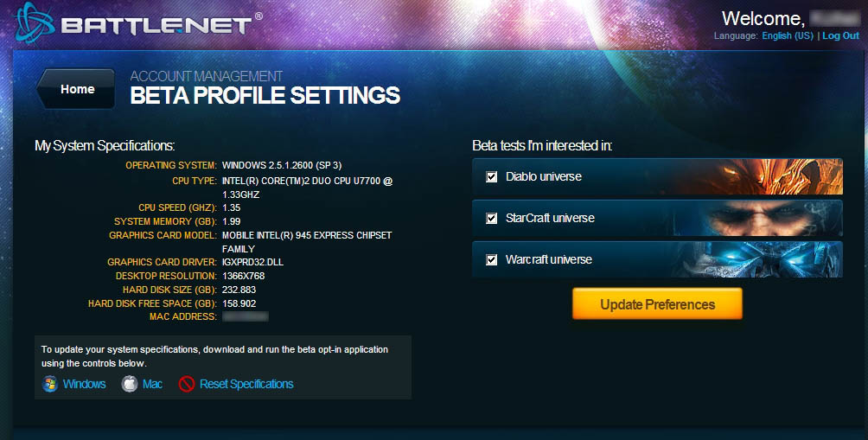Viewport: 868px width, 440px height.
Task: Click the Battle.net logo icon
Action: click(33, 23)
